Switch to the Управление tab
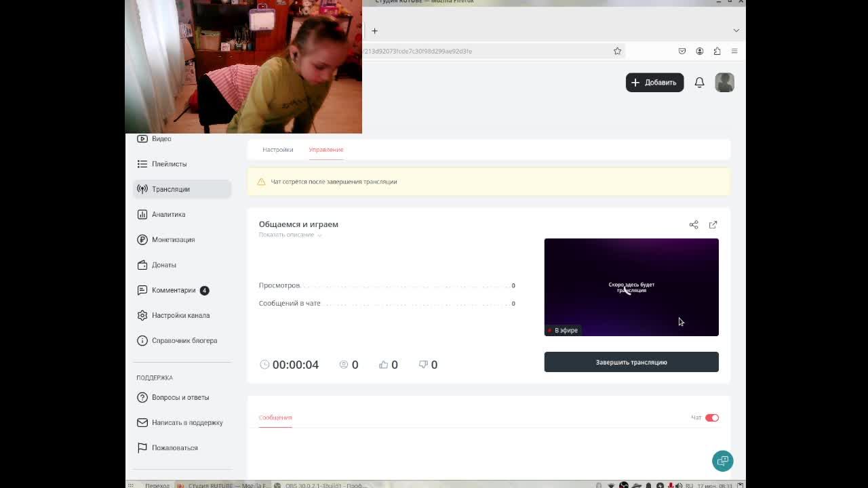The height and width of the screenshot is (488, 868). [326, 150]
